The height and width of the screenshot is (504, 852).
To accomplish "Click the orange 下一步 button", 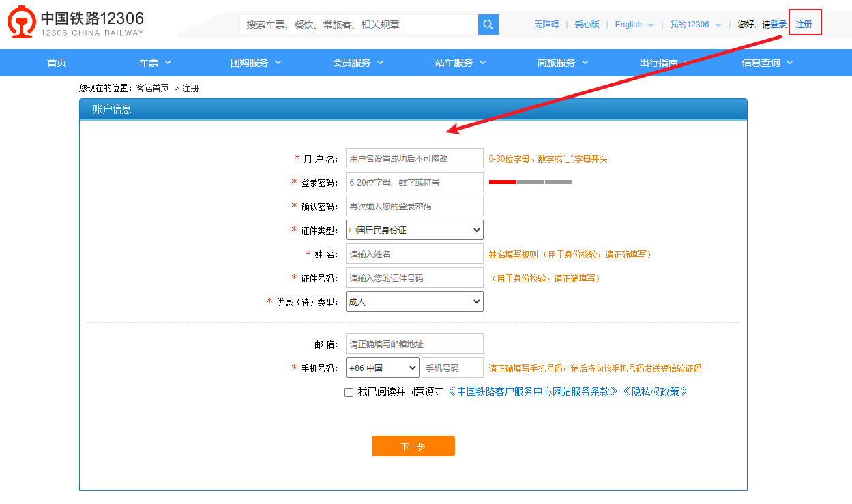I will click(413, 446).
